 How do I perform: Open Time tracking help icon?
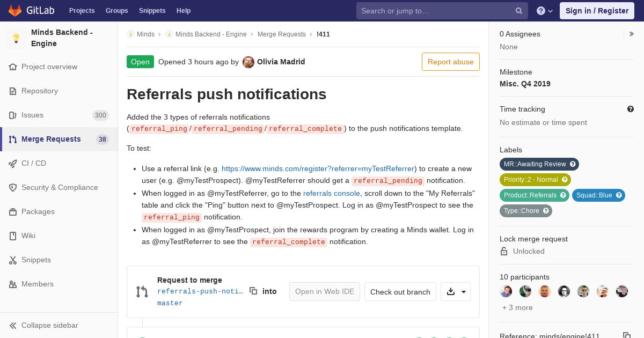pos(631,109)
